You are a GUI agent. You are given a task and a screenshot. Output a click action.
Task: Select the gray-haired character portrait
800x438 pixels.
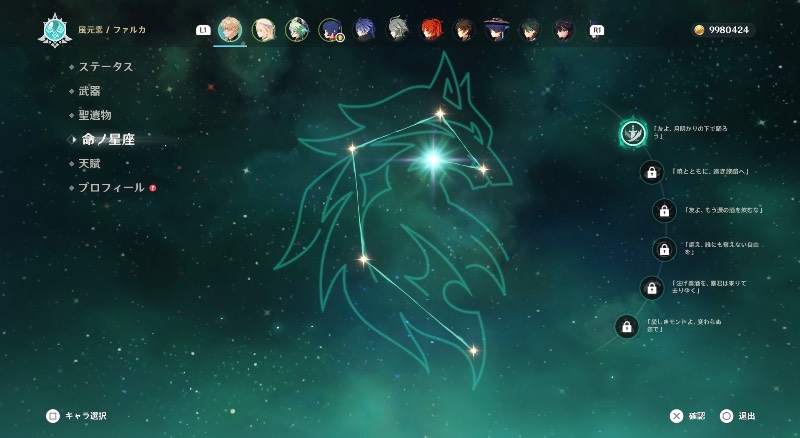point(397,30)
